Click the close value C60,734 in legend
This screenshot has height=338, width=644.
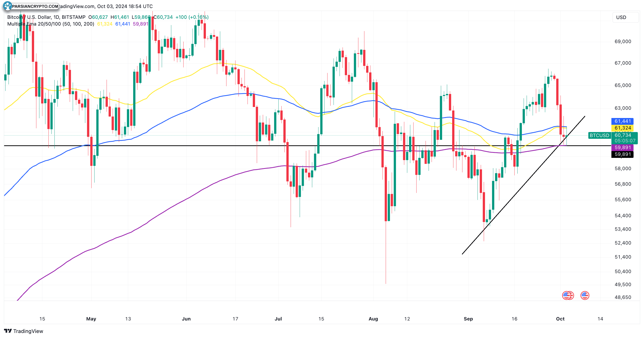click(163, 17)
